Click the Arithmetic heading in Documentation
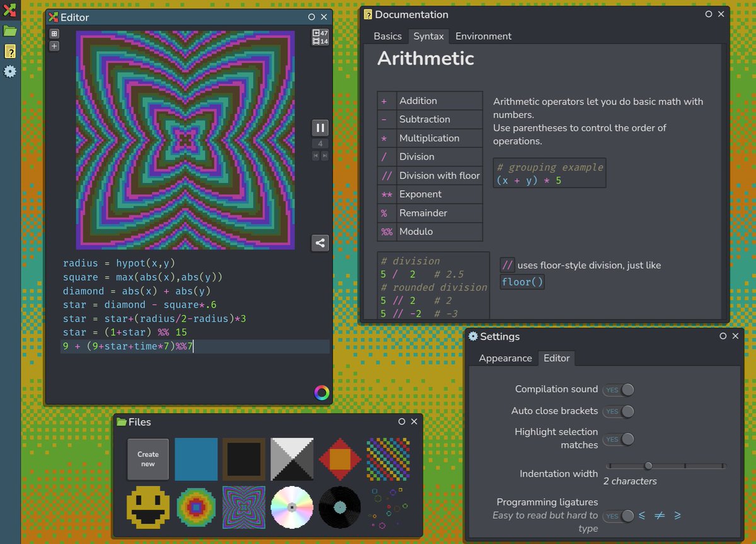The image size is (756, 544). 425,59
